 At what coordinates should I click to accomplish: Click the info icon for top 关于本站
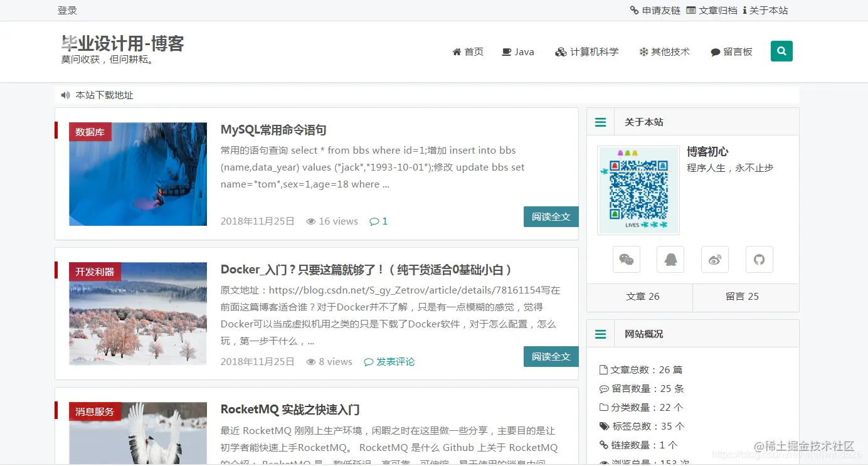click(x=744, y=11)
